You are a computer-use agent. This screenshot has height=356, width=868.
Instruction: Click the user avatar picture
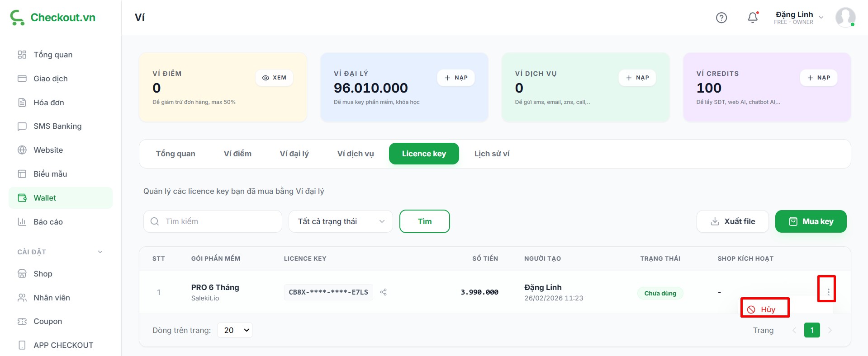844,18
